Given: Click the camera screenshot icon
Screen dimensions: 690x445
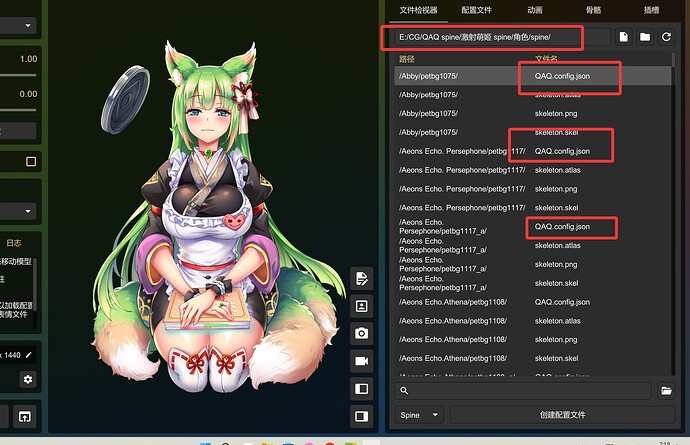Looking at the screenshot, I should point(361,333).
